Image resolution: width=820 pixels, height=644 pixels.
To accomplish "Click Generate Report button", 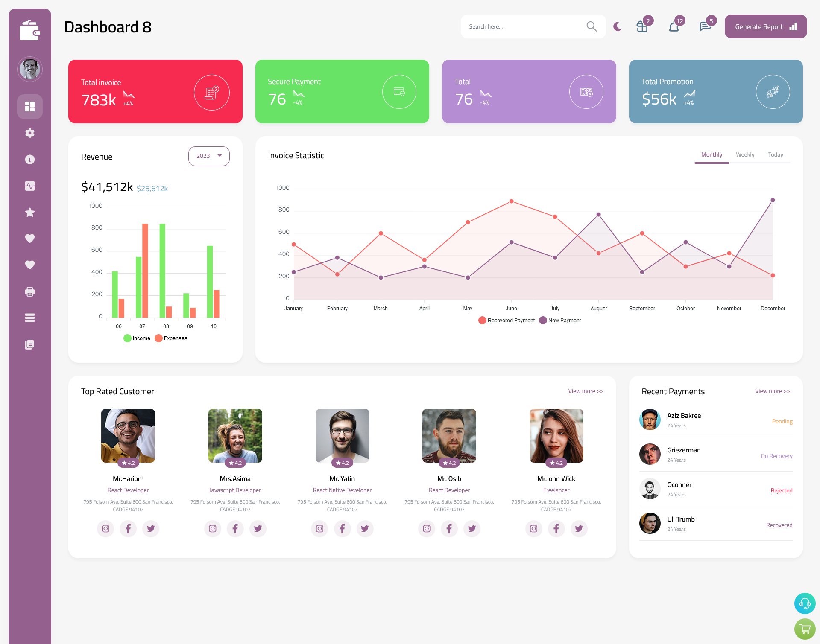I will tap(764, 26).
